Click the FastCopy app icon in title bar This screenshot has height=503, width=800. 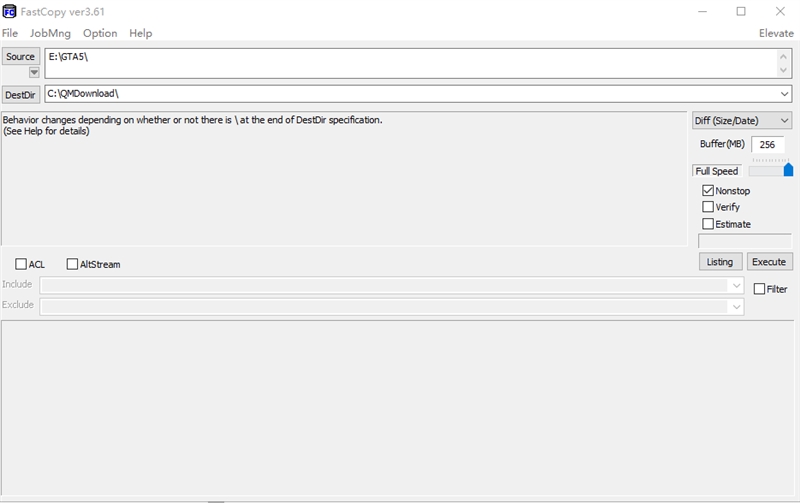click(9, 11)
